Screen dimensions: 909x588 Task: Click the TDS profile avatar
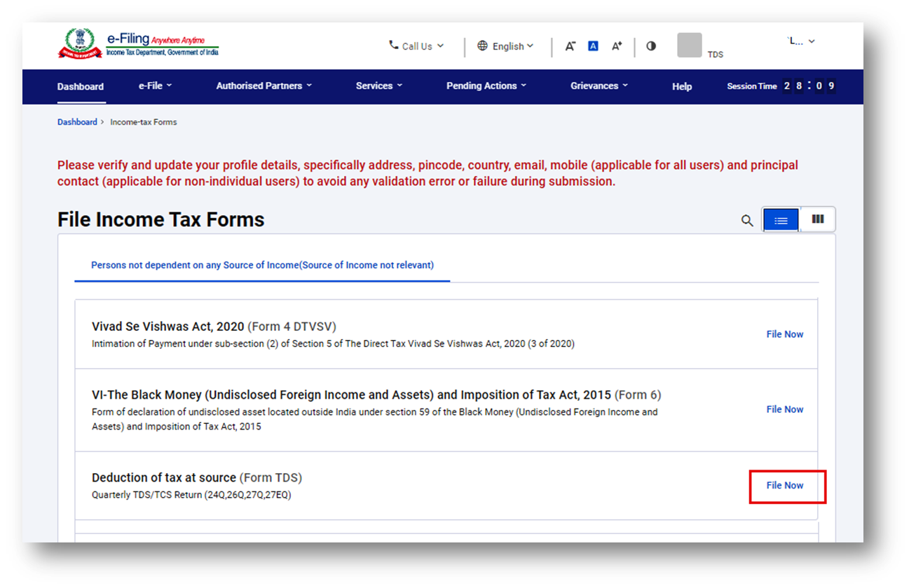click(x=689, y=45)
